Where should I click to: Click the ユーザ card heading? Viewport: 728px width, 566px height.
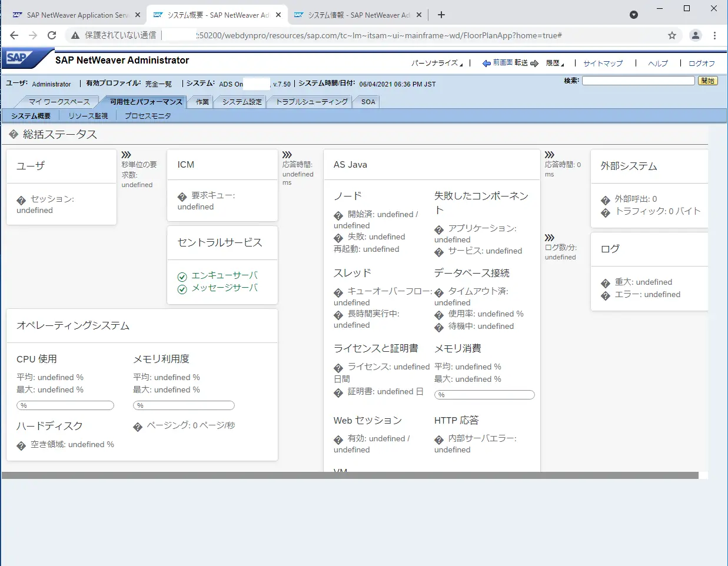coord(31,166)
